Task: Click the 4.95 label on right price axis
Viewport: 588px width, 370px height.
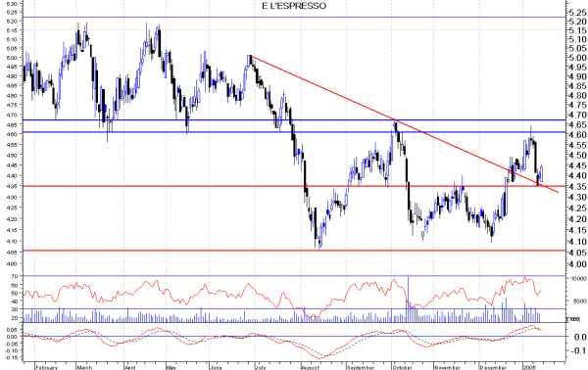Action: point(577,67)
